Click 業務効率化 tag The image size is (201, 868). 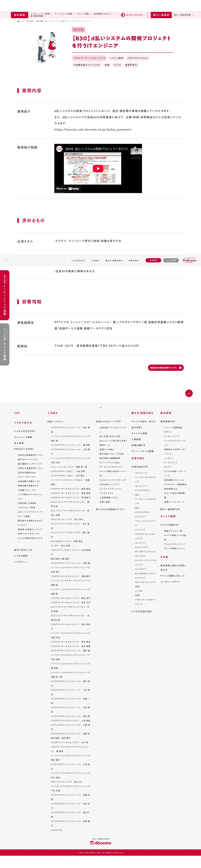[x=131, y=65]
